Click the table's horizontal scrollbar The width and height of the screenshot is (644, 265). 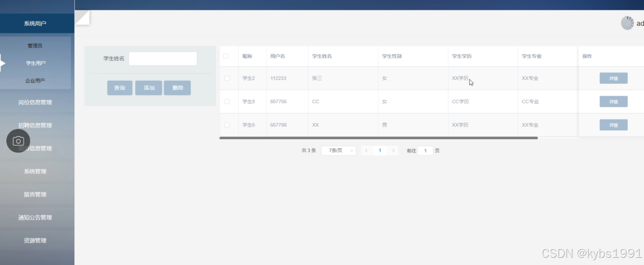(x=378, y=138)
